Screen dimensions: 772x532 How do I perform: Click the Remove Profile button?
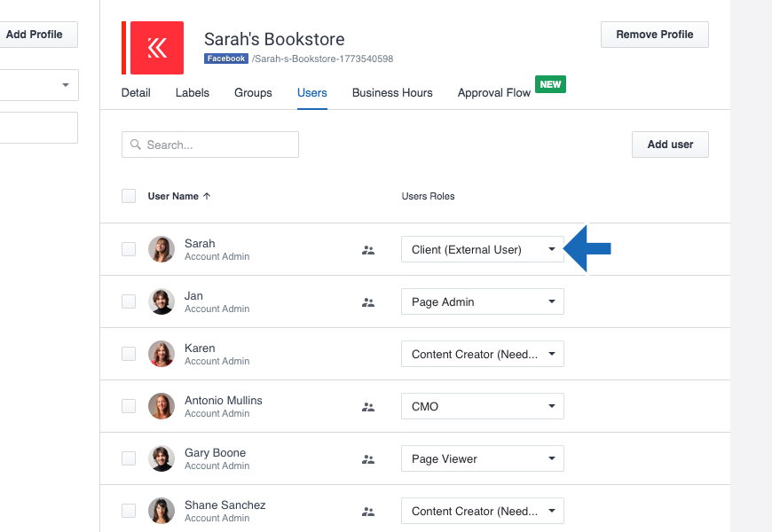[654, 35]
